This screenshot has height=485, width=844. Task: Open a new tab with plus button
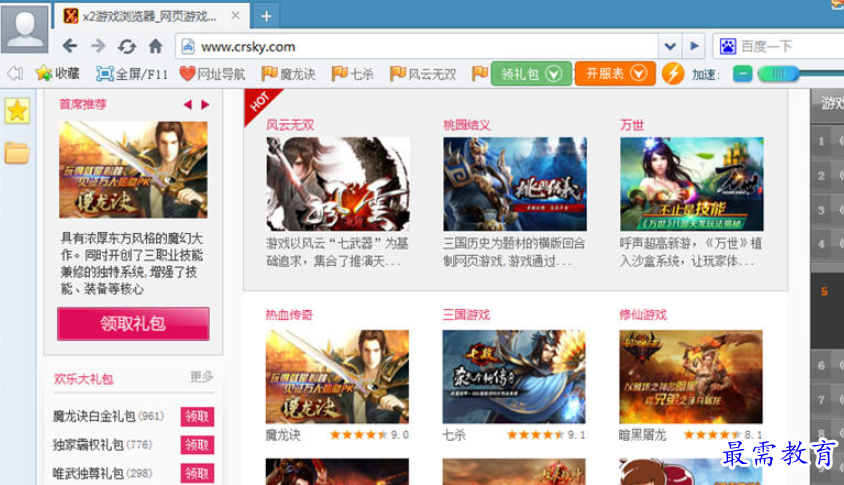[266, 16]
